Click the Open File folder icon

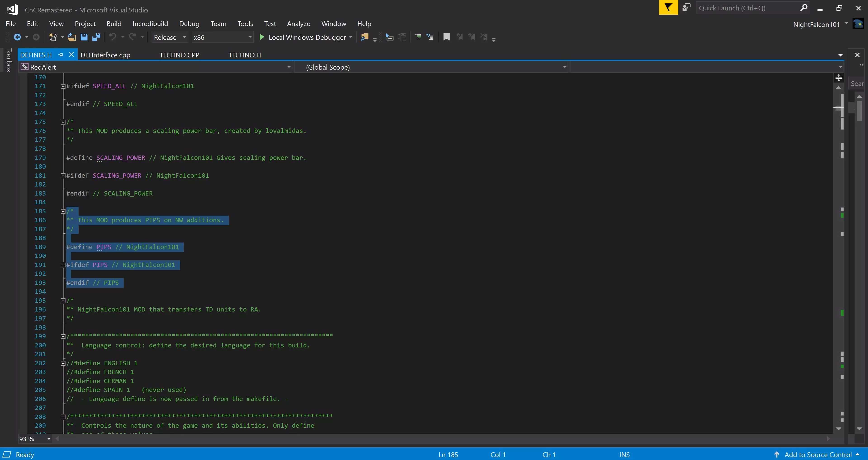tap(71, 37)
